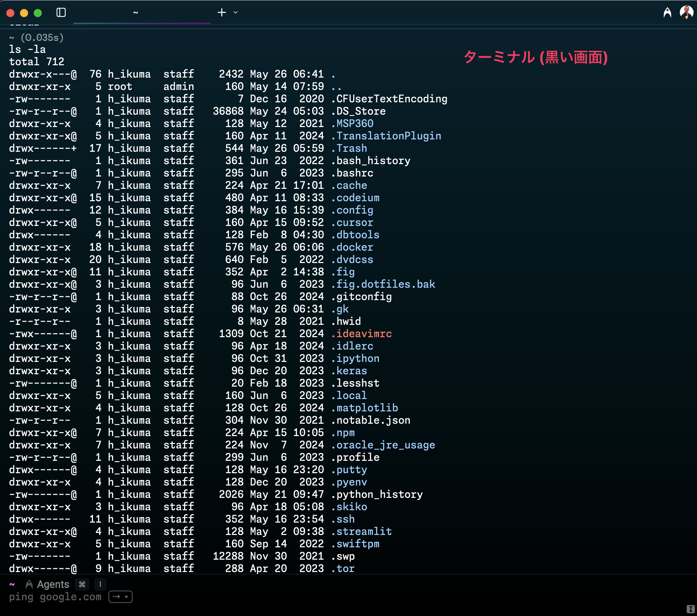Click the .Trash directory name

tap(349, 148)
